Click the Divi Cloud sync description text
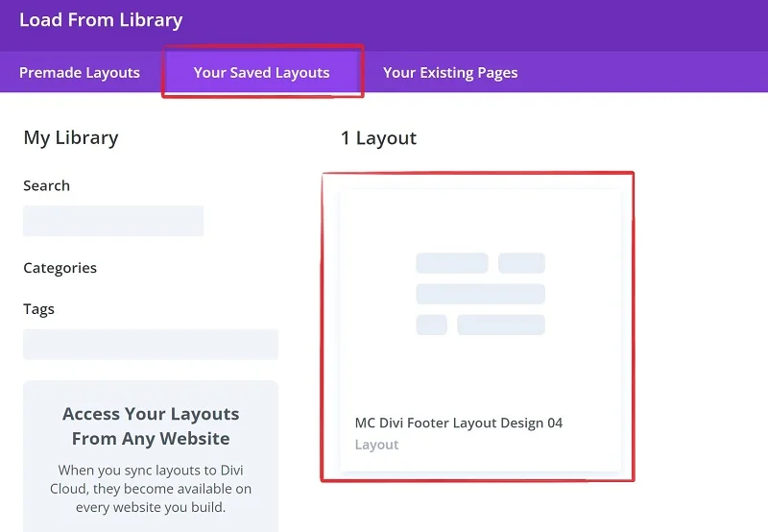The height and width of the screenshot is (532, 768). coord(151,489)
